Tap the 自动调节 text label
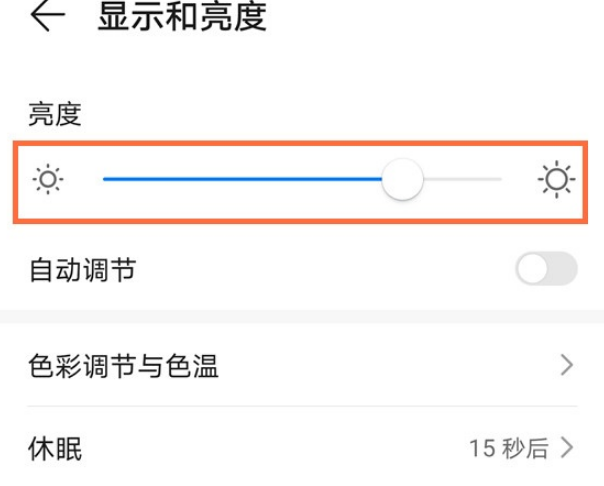604x486 pixels. [x=82, y=269]
